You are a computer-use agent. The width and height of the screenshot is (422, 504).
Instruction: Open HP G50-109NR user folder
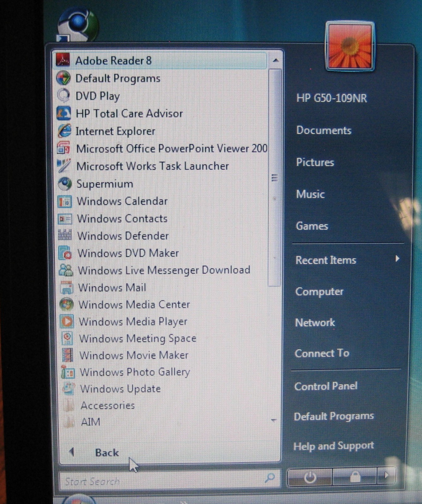pyautogui.click(x=332, y=98)
